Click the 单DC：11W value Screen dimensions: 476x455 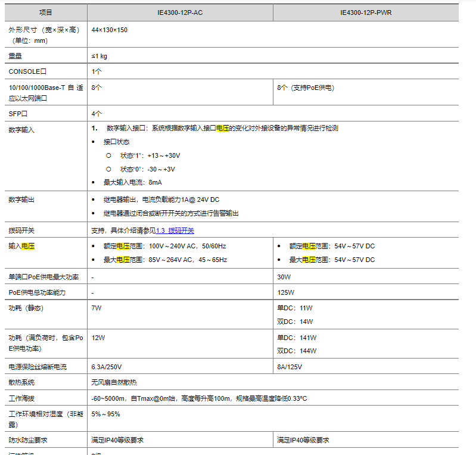294,308
